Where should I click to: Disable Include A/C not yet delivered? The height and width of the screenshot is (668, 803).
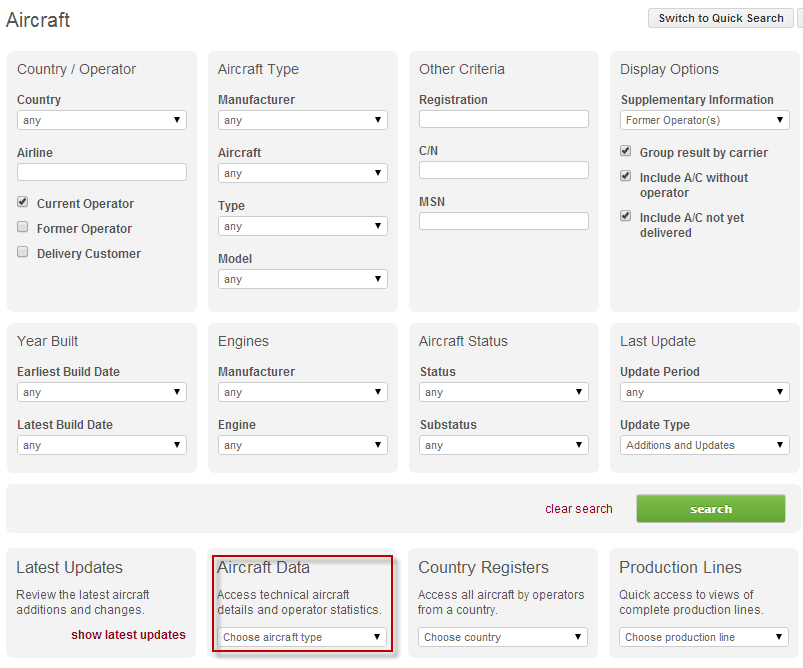[x=626, y=216]
